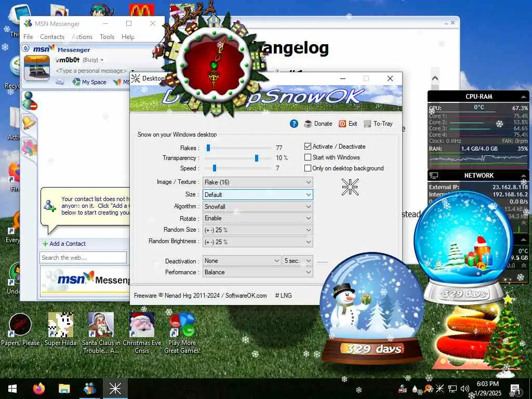This screenshot has width=532, height=399.
Task: Open the File menu in MSN Messenger
Action: tap(28, 37)
